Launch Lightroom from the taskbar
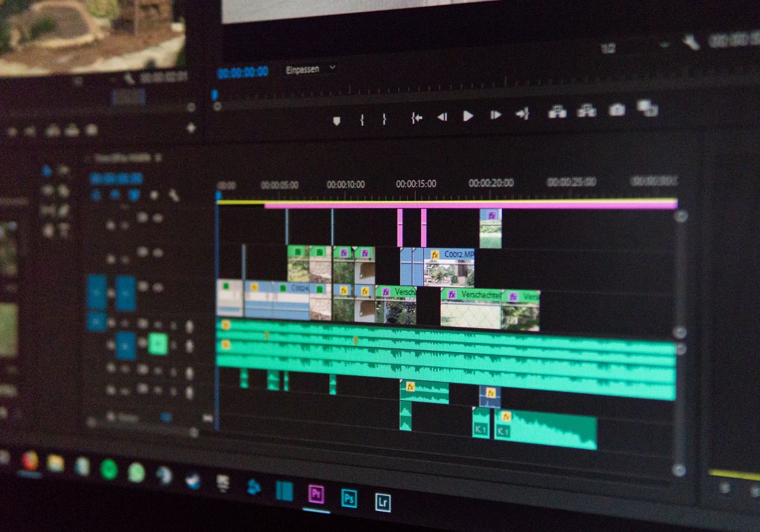The width and height of the screenshot is (760, 532). pos(383,502)
